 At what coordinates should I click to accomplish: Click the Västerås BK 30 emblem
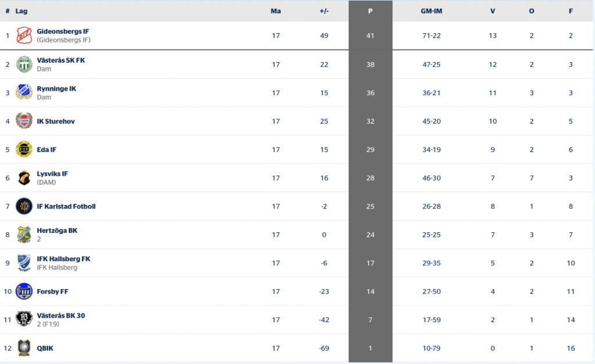[24, 319]
